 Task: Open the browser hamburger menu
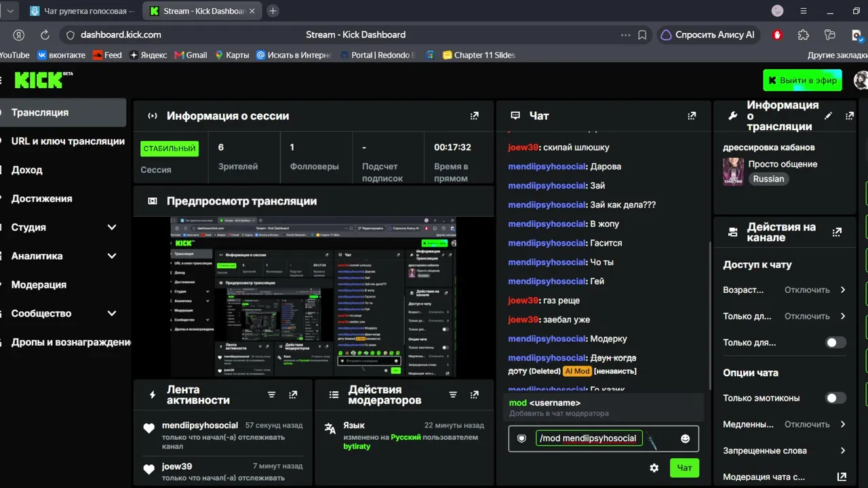[x=804, y=11]
